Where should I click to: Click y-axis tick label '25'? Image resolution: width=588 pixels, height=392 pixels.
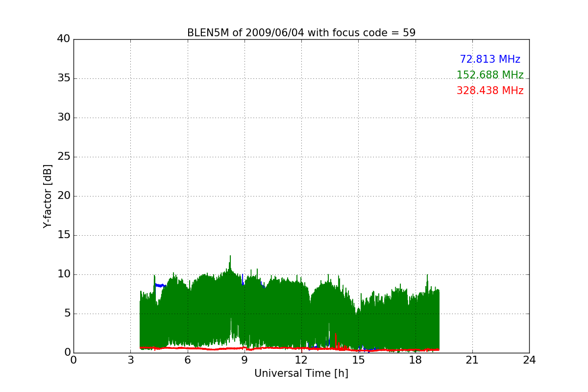coord(64,157)
